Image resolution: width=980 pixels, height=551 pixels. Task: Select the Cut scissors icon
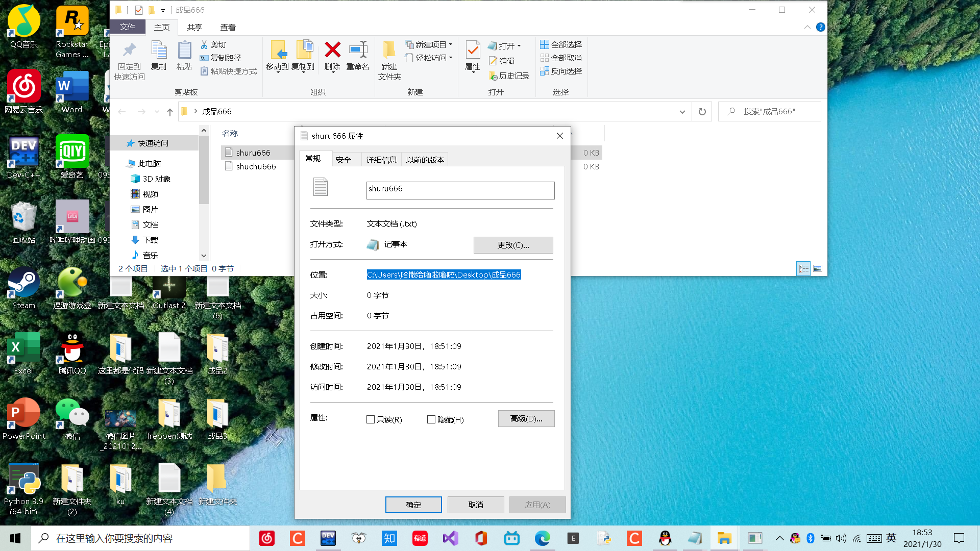point(204,44)
